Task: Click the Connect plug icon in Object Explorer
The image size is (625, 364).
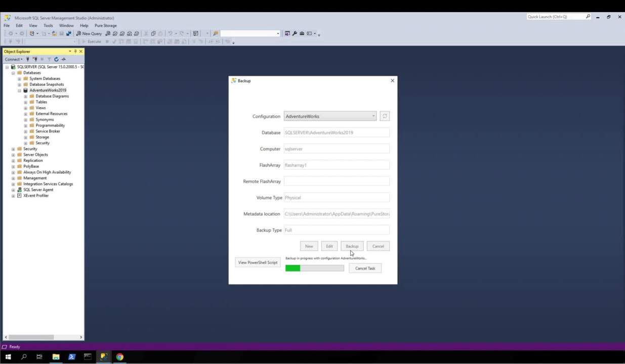Action: click(x=28, y=59)
